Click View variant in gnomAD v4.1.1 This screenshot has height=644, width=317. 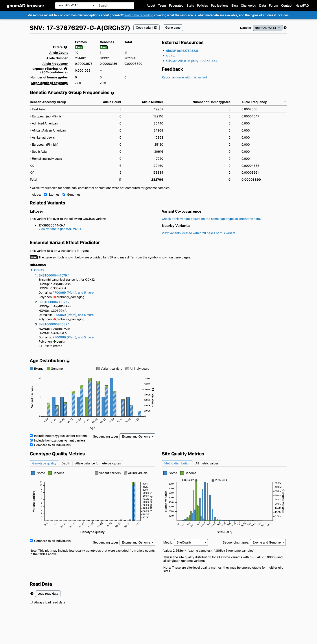click(x=60, y=229)
